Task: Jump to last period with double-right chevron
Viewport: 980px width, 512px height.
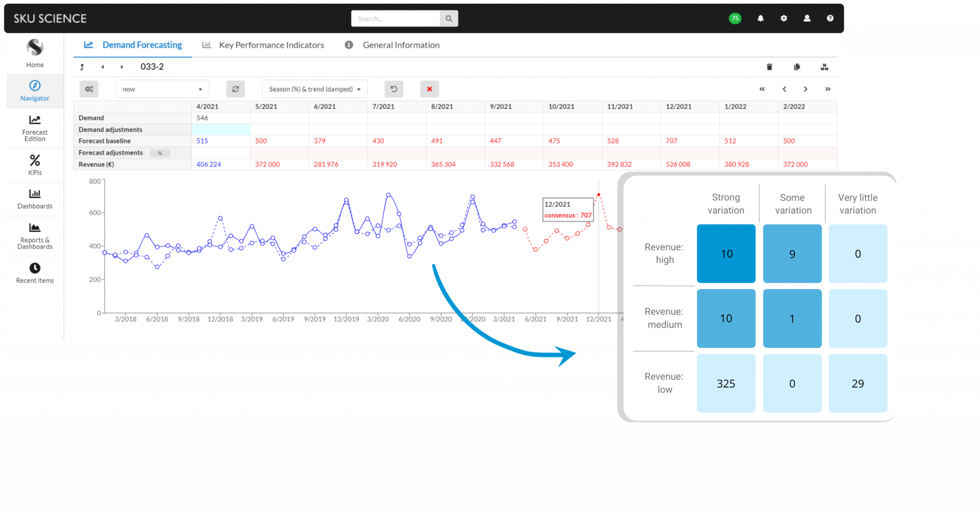Action: point(828,89)
